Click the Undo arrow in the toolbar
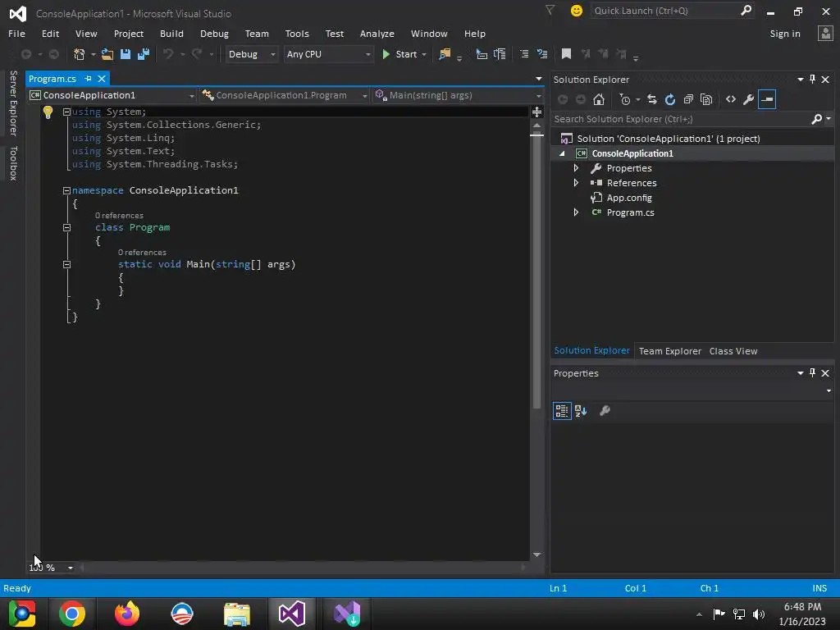This screenshot has width=840, height=630. point(168,54)
